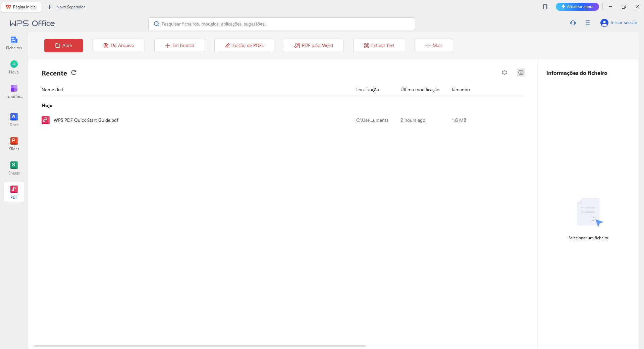The width and height of the screenshot is (644, 349).
Task: Open the Docs sidebar app
Action: pos(14,120)
